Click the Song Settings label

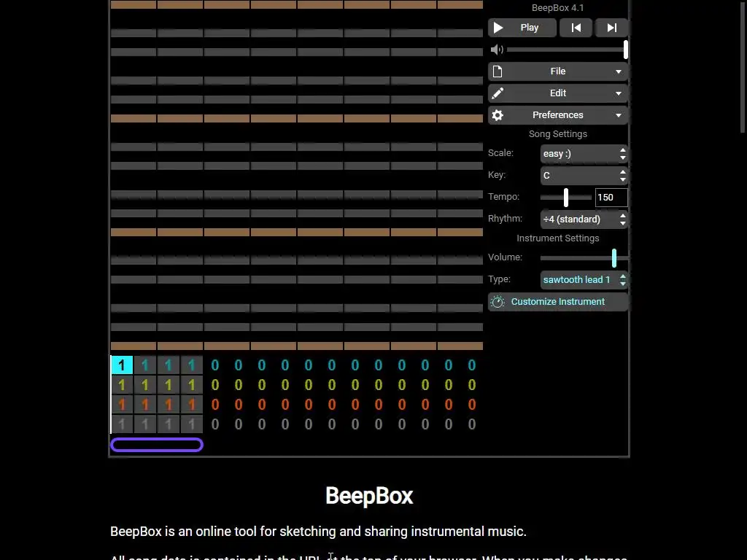(x=558, y=134)
